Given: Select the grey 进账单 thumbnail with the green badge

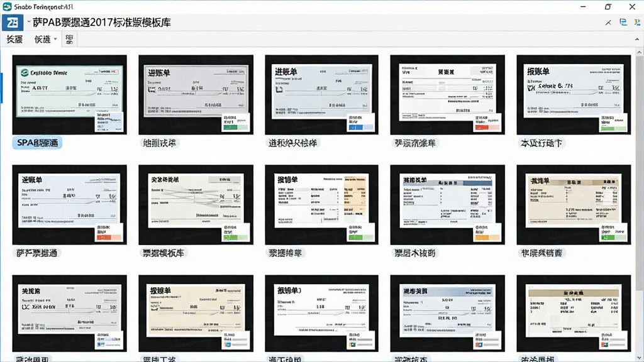Looking at the screenshot, I should pyautogui.click(x=196, y=95).
